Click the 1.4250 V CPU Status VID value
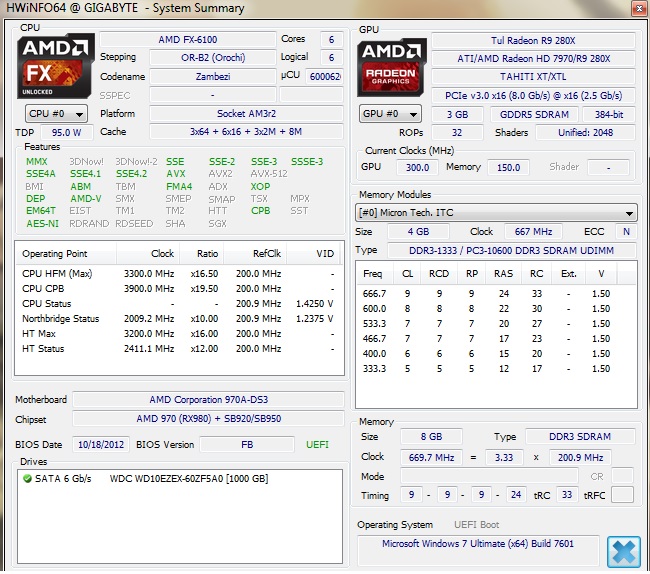 (x=314, y=304)
